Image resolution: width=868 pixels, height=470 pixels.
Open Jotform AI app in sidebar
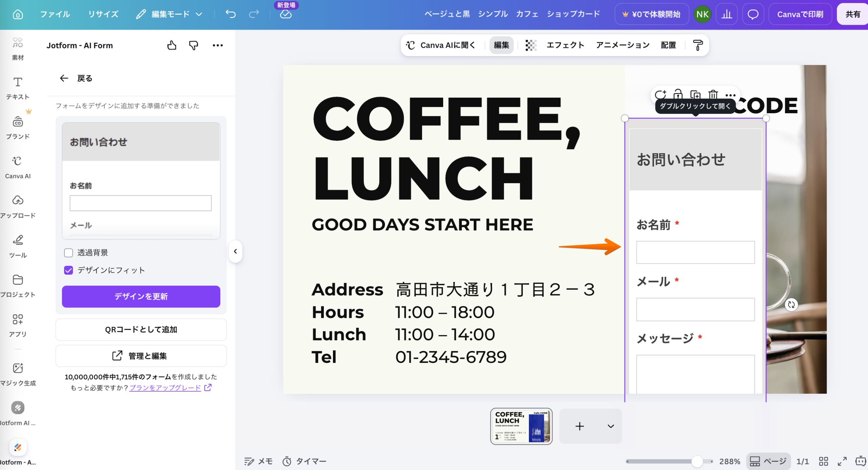(x=18, y=414)
